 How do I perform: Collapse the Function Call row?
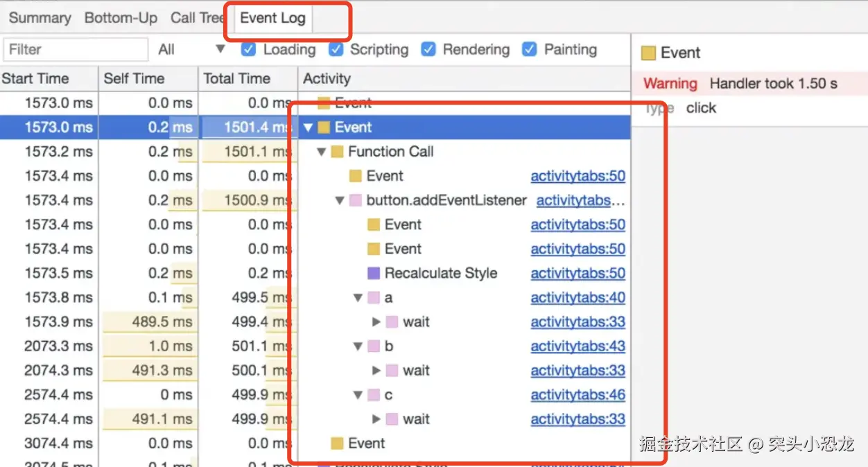click(322, 152)
